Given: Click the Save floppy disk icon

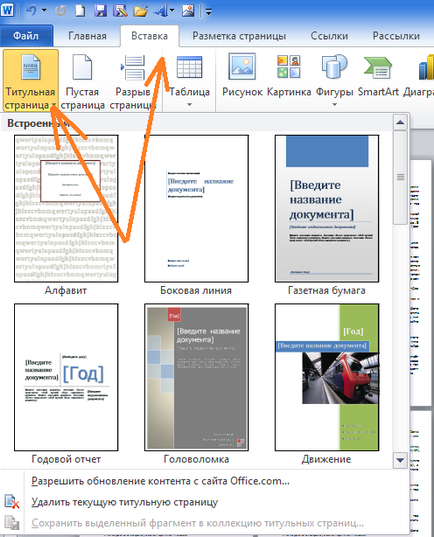Looking at the screenshot, I should coord(100,10).
